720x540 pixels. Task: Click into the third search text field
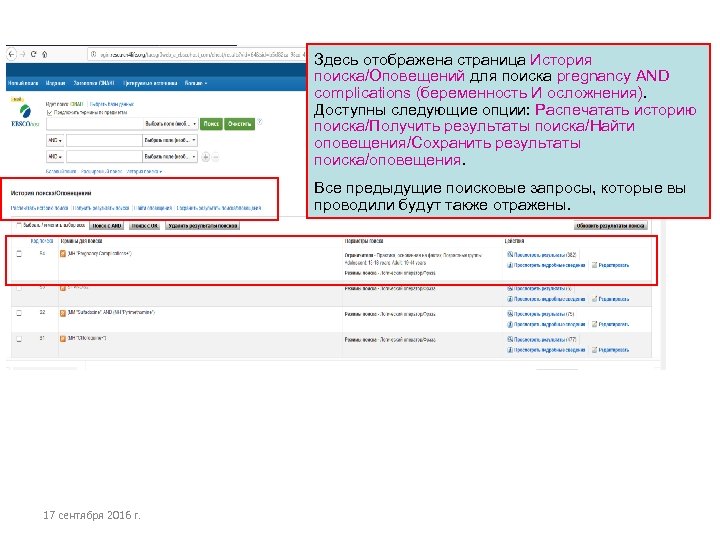pos(104,157)
